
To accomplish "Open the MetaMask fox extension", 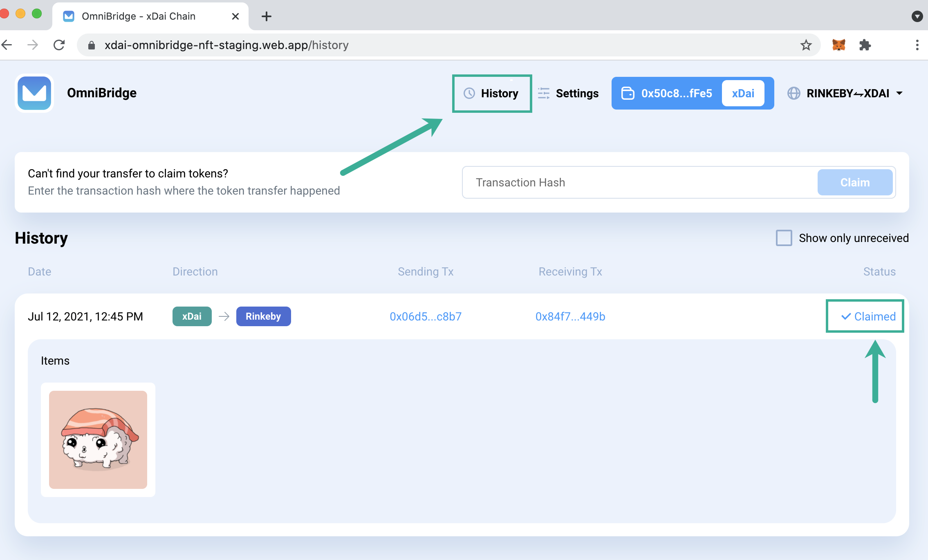I will pos(838,45).
